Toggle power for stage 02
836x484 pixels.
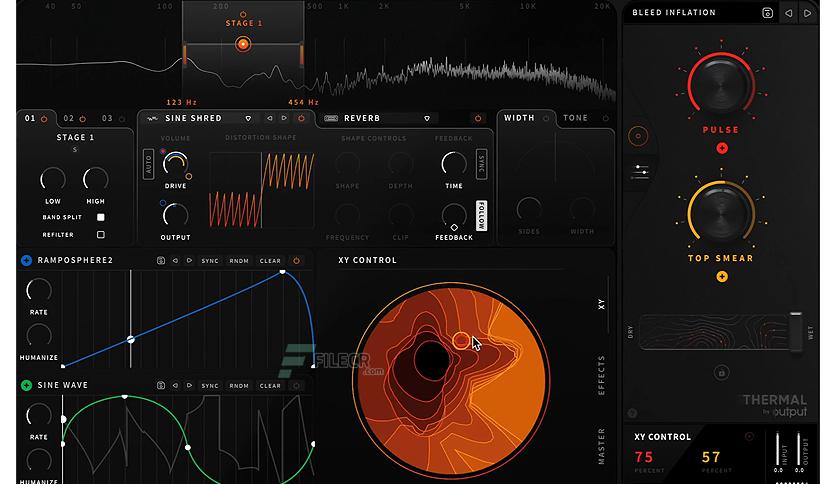click(x=83, y=119)
